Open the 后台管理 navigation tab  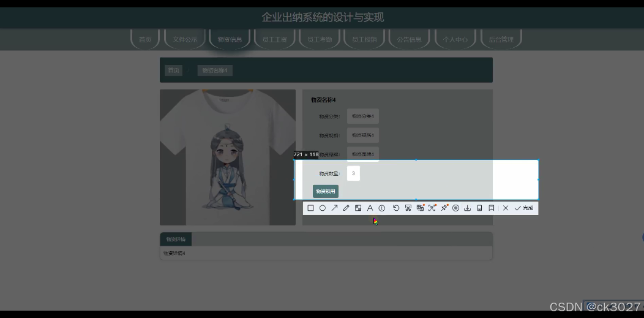[501, 39]
